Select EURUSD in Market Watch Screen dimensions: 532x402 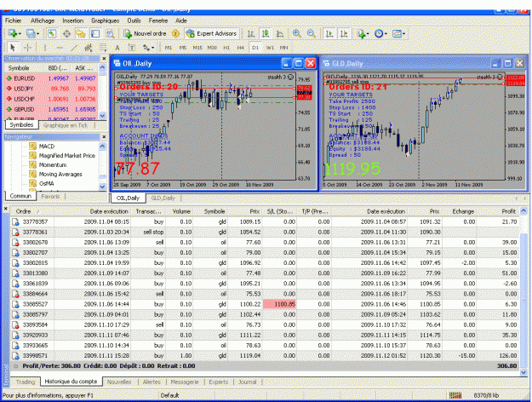point(51,78)
